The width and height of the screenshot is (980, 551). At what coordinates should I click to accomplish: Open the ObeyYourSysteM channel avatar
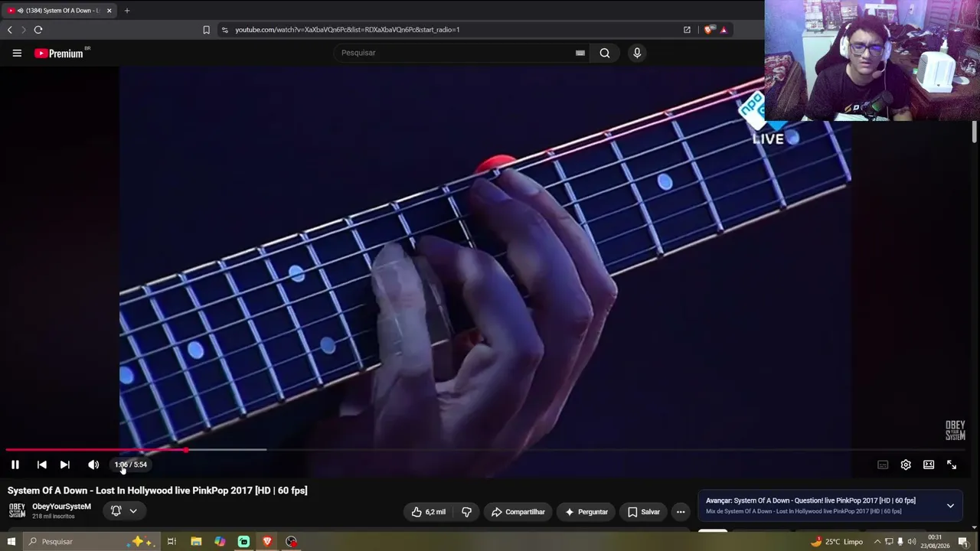pyautogui.click(x=17, y=510)
